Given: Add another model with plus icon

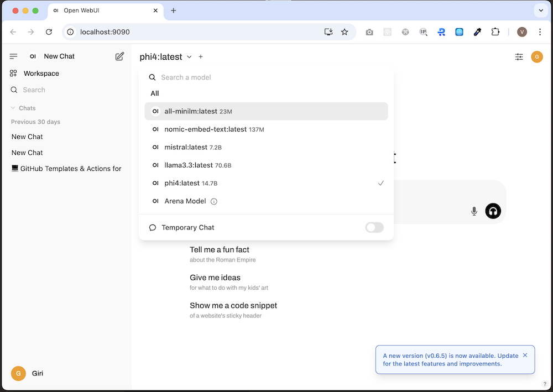Looking at the screenshot, I should (x=201, y=57).
